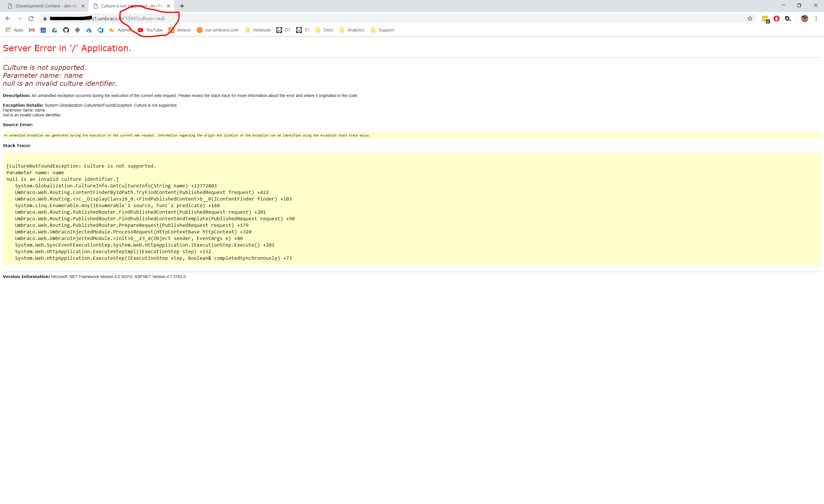
Task: View site security info via padlock icon
Action: click(45, 18)
